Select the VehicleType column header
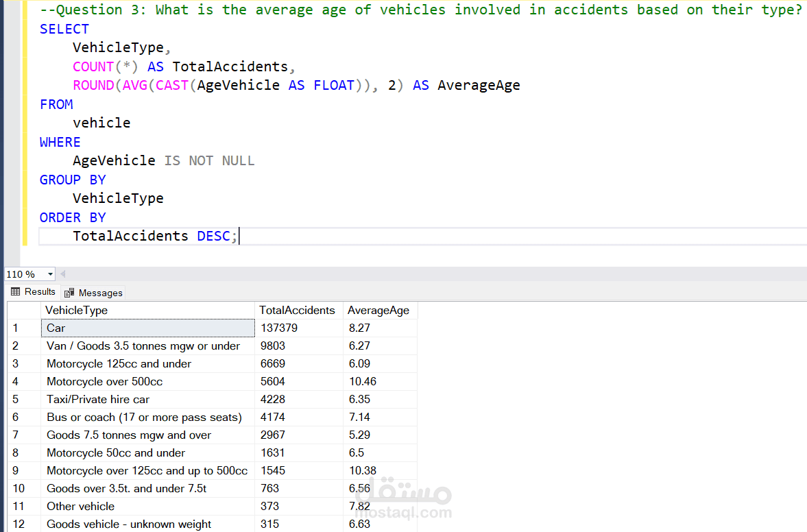This screenshot has height=532, width=807. tap(147, 311)
